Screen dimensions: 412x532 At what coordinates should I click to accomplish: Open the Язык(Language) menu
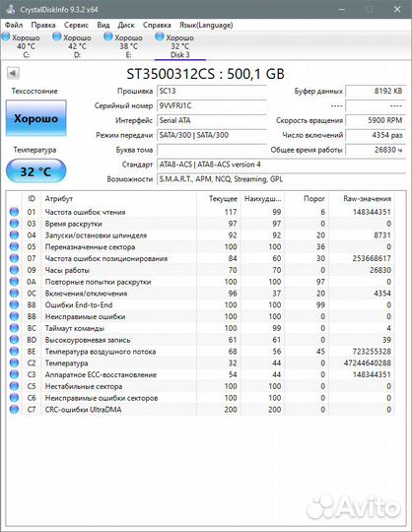pos(206,25)
